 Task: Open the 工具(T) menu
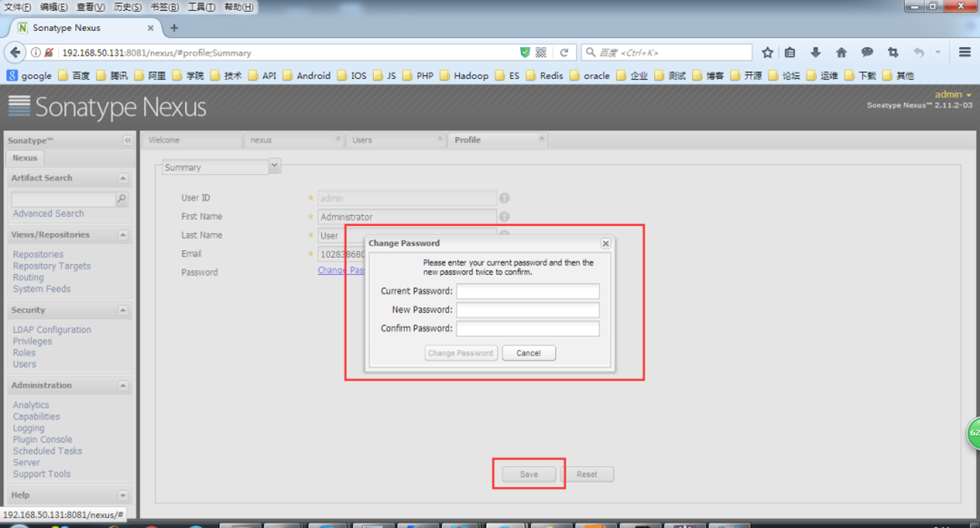[x=201, y=7]
